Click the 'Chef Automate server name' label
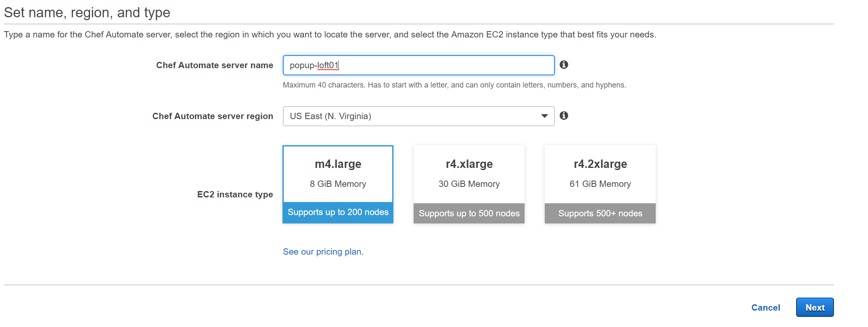Screen dimensions: 868x327 214,65
